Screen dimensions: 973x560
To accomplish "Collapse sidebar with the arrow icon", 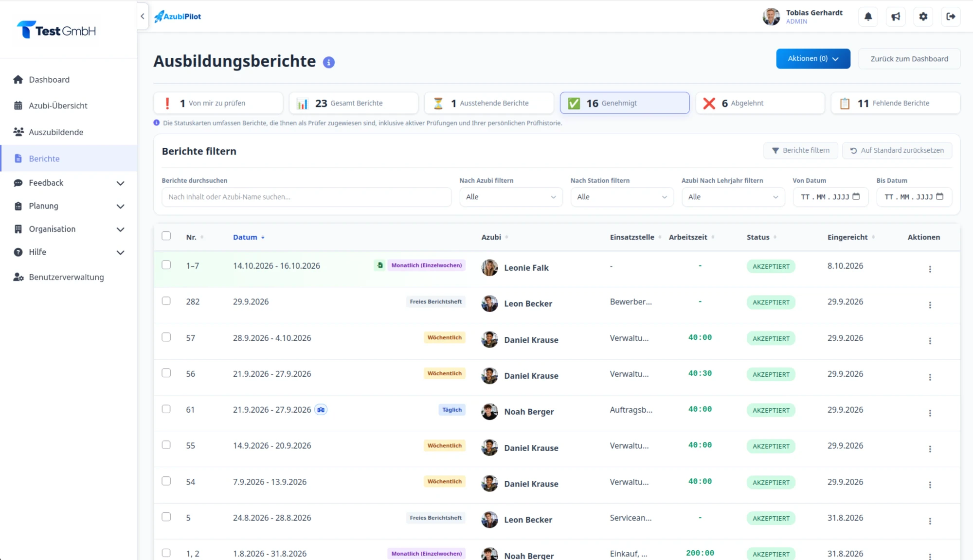I will click(143, 16).
